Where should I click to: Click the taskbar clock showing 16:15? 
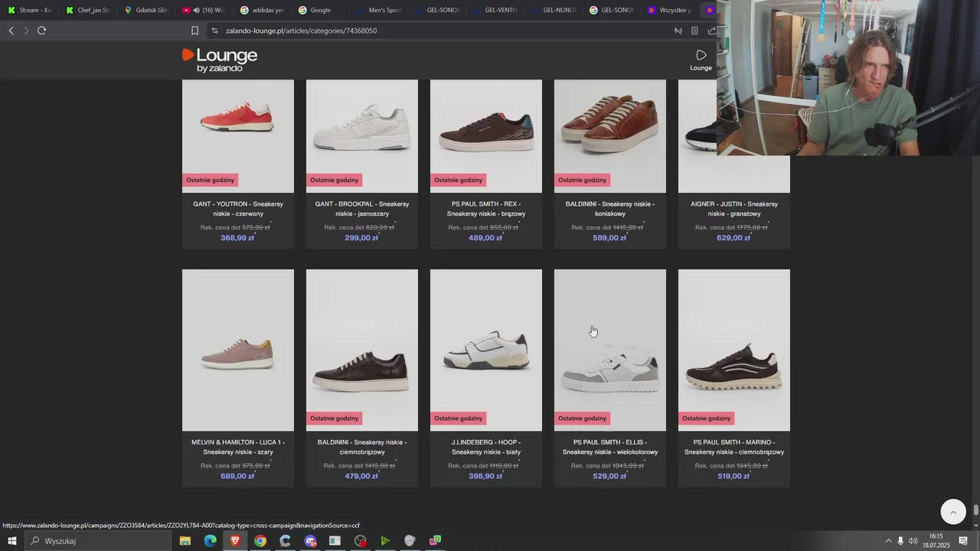click(x=936, y=541)
